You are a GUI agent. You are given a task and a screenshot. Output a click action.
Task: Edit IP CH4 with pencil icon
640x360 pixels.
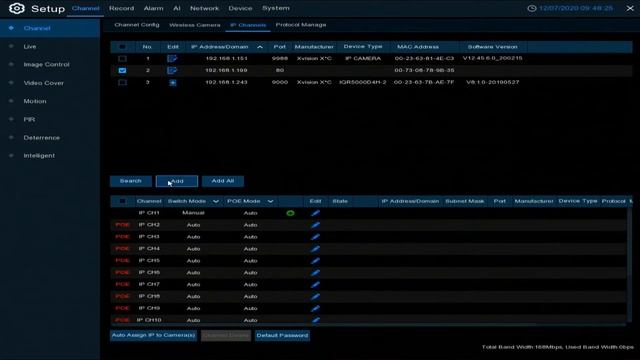(315, 249)
